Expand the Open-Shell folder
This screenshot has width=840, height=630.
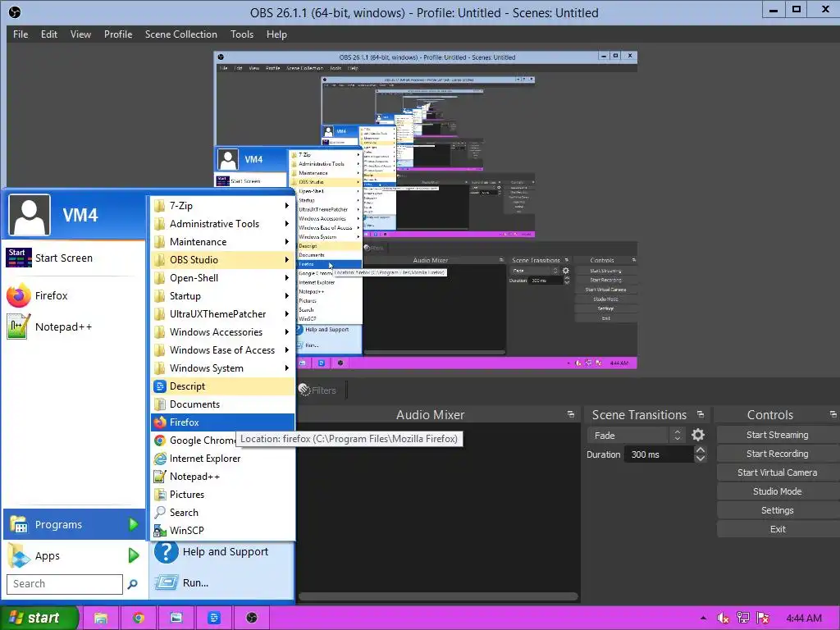222,278
